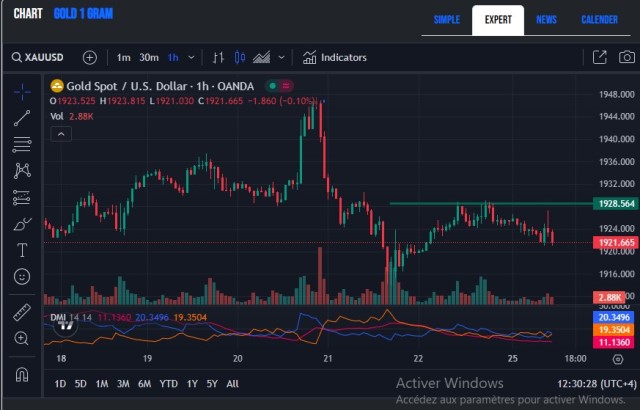Select the ruler measure tool
The image size is (640, 410).
coord(22,313)
